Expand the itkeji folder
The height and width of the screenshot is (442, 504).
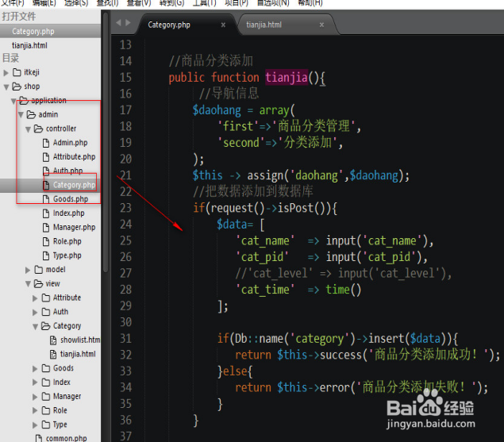[6, 73]
